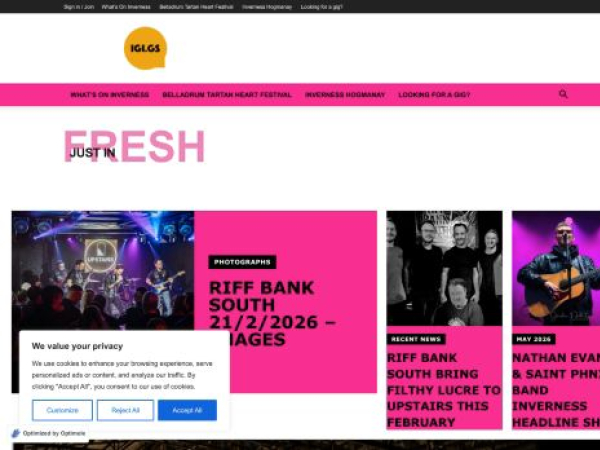The height and width of the screenshot is (450, 600).
Task: Open Sign in / Join link
Action: tap(79, 7)
